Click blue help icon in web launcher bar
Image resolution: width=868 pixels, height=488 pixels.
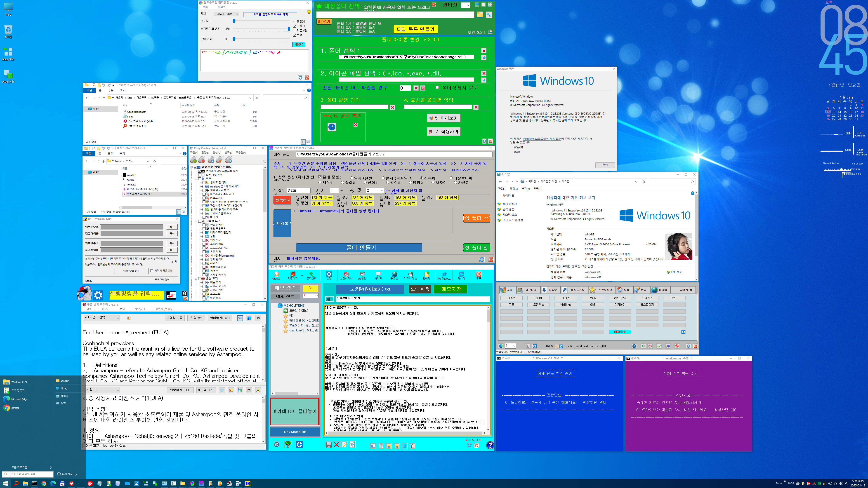634,346
